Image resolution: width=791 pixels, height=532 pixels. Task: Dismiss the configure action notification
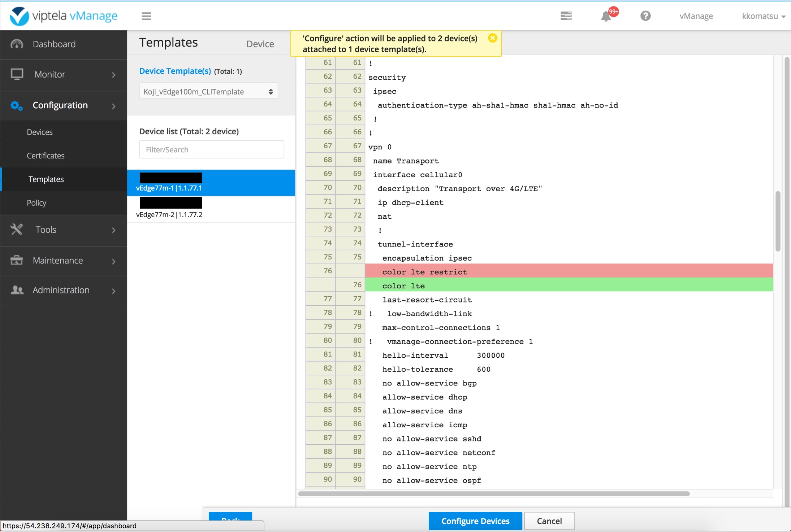coord(492,38)
